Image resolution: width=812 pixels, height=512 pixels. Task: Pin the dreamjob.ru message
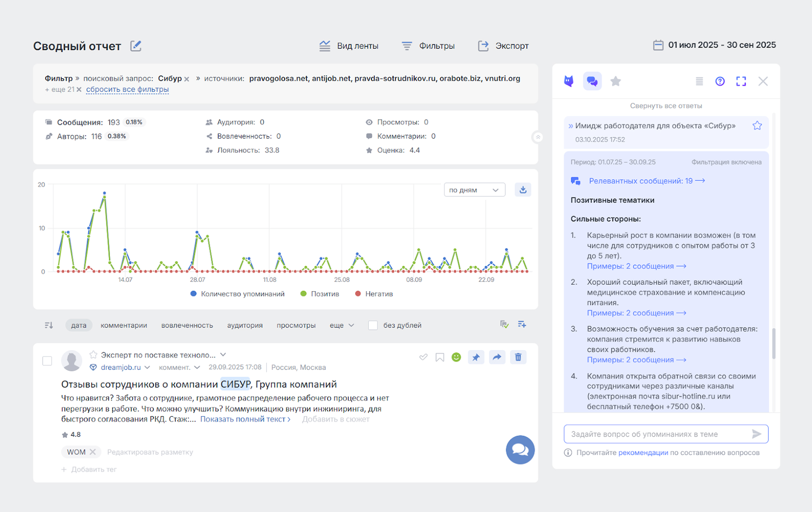[476, 357]
